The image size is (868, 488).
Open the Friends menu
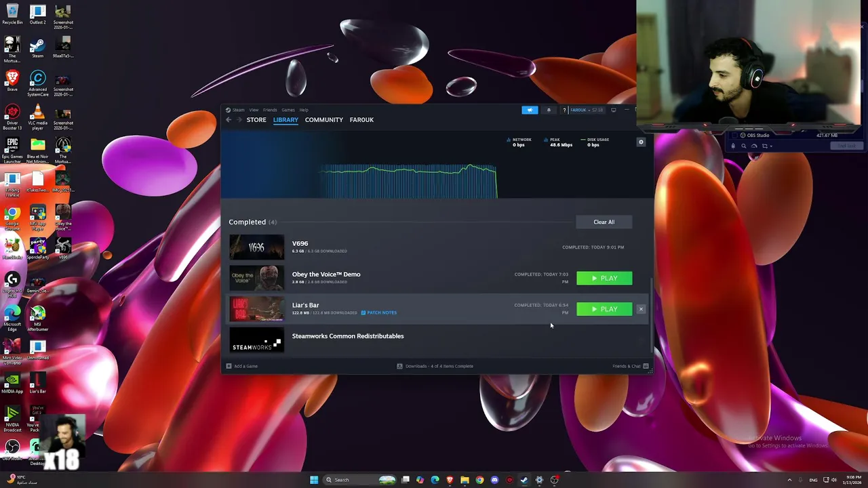(x=270, y=110)
